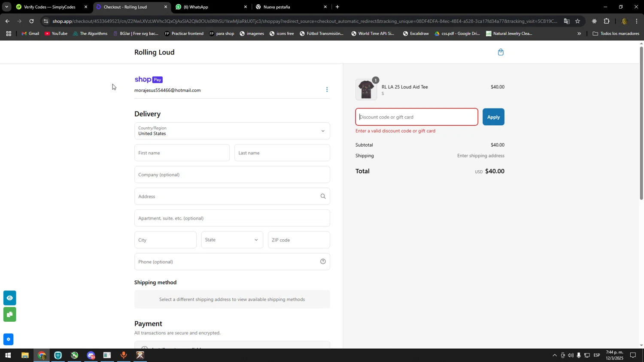Focus the City field
Screen dimensions: 644x362
(x=165, y=240)
